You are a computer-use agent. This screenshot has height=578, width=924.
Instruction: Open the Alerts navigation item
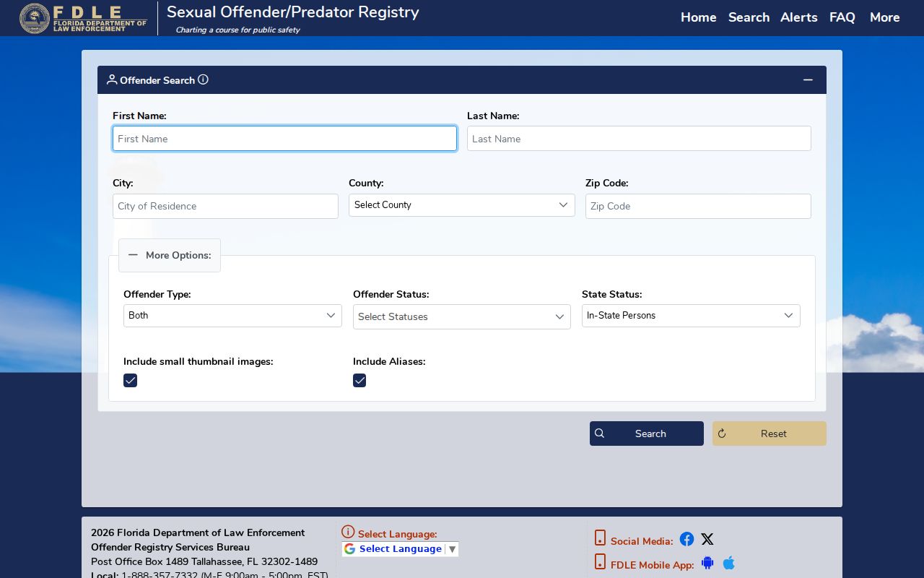tap(799, 17)
